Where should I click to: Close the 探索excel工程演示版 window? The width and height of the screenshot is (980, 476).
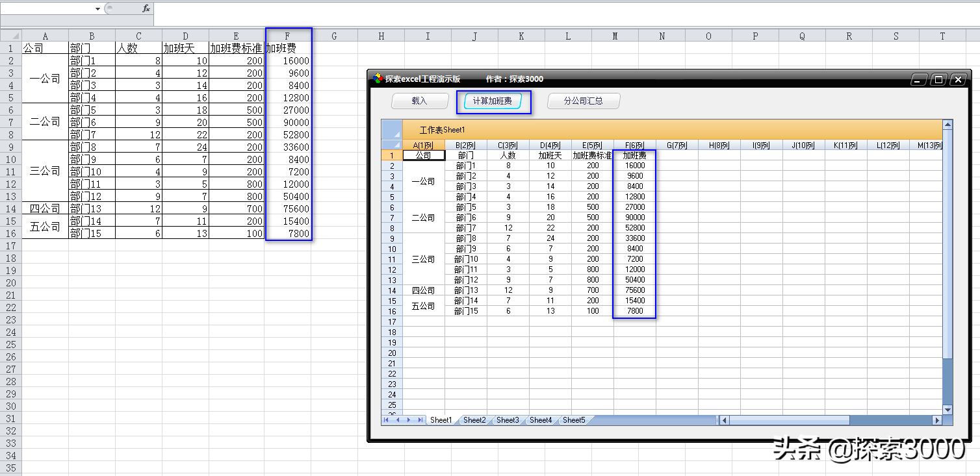[x=958, y=79]
